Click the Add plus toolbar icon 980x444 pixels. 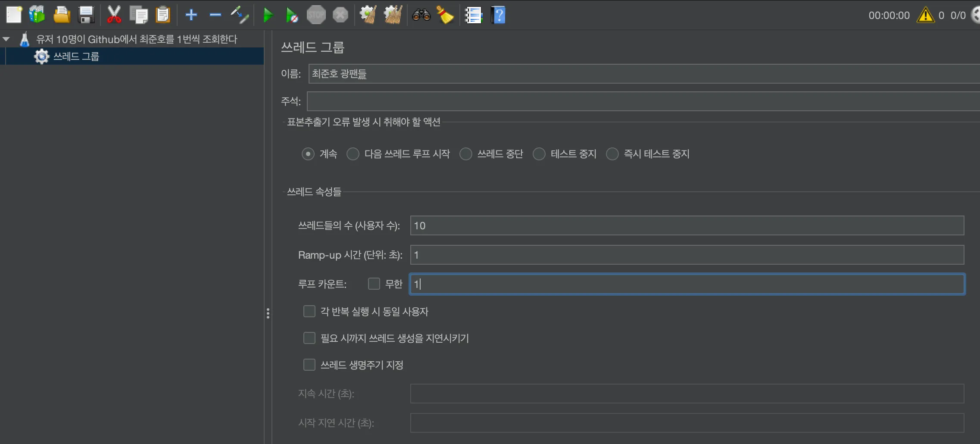pyautogui.click(x=191, y=15)
